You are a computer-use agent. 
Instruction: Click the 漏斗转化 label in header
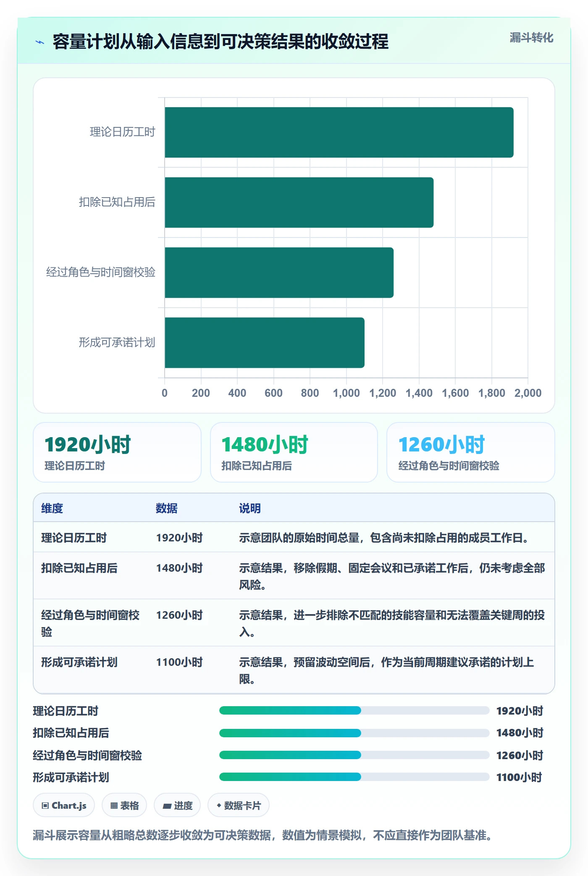coord(531,38)
